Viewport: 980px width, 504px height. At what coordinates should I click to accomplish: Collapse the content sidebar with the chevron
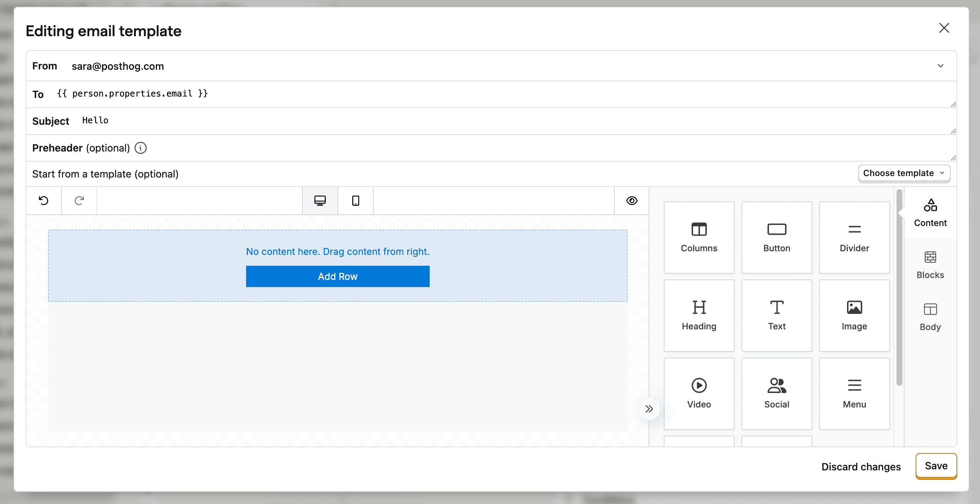(649, 409)
